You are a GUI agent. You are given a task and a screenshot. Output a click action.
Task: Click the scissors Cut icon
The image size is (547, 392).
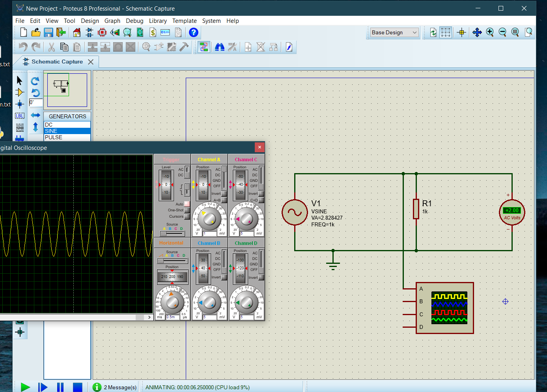click(51, 47)
